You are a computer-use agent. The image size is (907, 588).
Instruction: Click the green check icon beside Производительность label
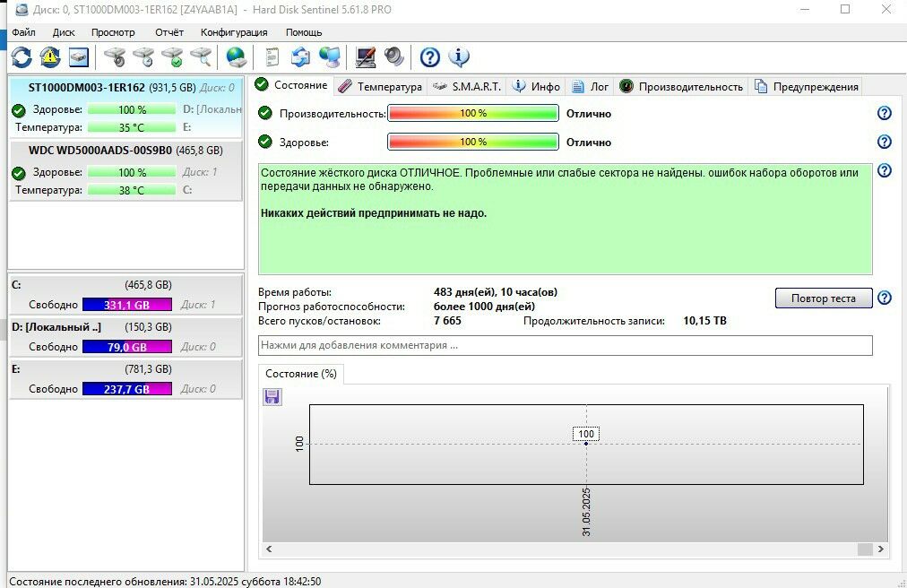[265, 113]
